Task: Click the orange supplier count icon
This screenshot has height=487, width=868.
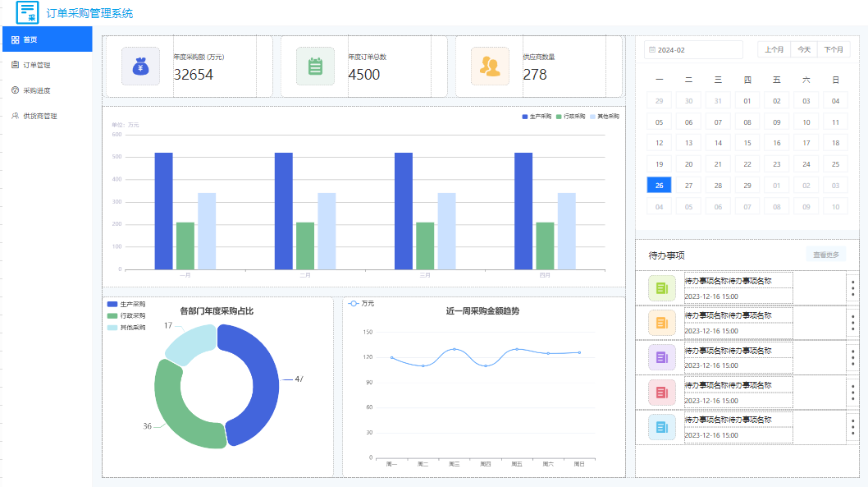Action: coord(490,67)
